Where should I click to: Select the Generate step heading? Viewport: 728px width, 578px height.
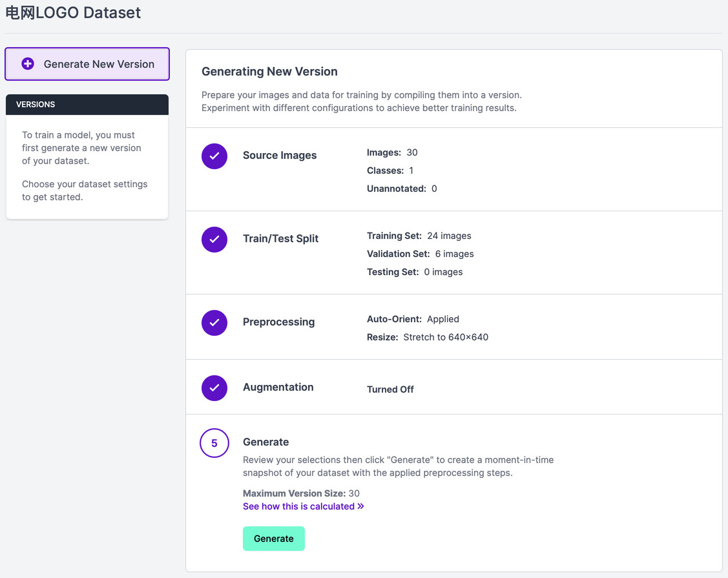[x=265, y=442]
